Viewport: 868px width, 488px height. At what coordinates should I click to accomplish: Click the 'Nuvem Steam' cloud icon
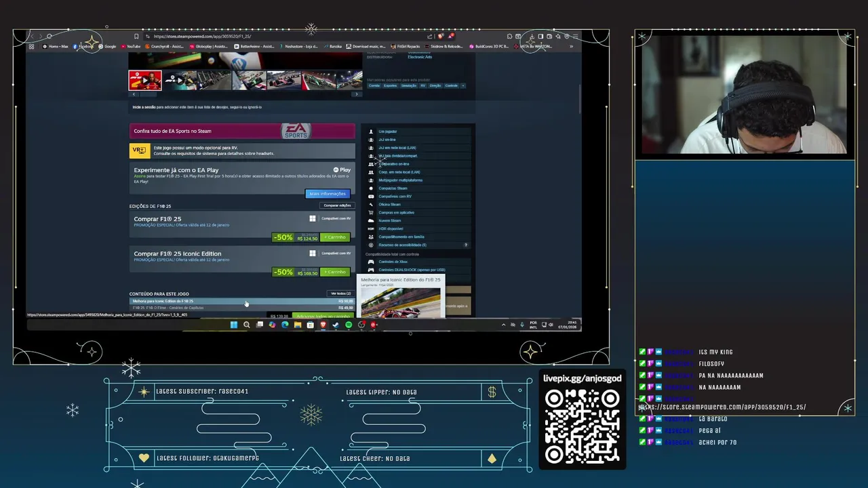pyautogui.click(x=371, y=221)
